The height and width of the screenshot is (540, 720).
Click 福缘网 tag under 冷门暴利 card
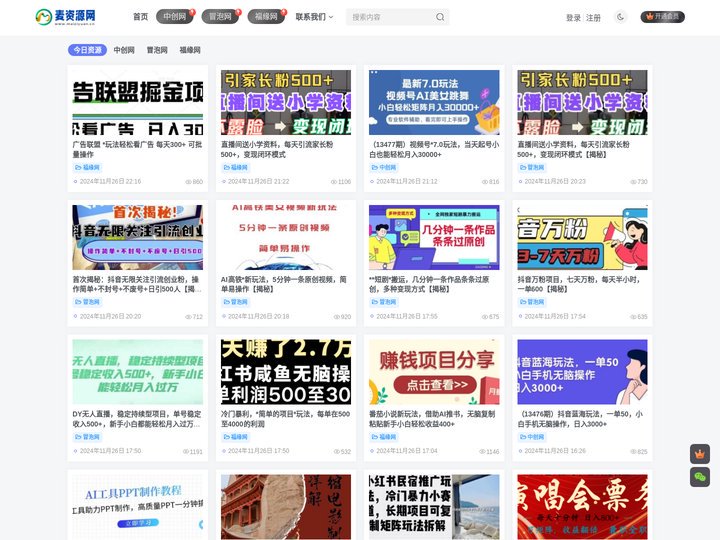(236, 437)
